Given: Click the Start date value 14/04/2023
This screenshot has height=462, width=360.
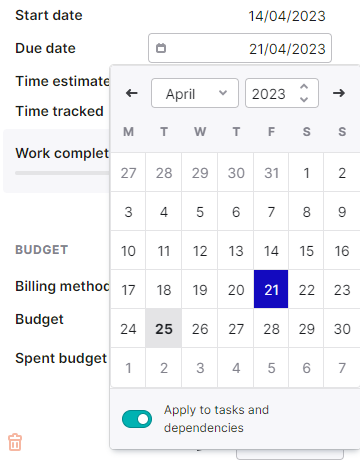Looking at the screenshot, I should pos(287,16).
